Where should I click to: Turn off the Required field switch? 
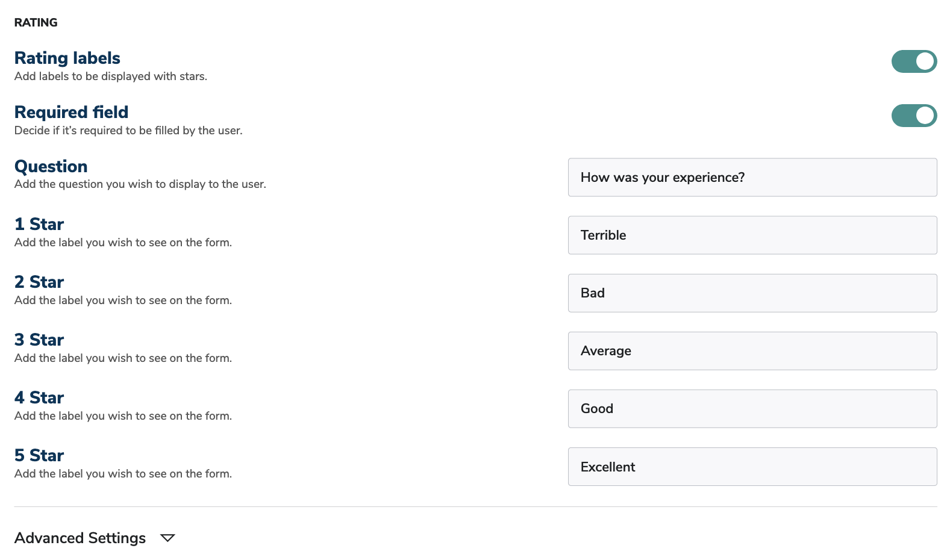pyautogui.click(x=914, y=116)
